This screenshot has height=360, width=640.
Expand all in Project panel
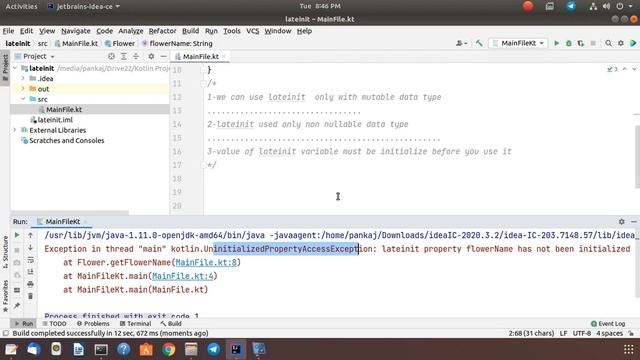(124, 56)
